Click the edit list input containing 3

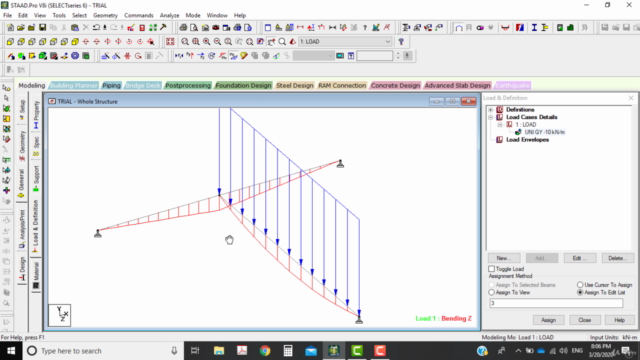[x=556, y=303]
